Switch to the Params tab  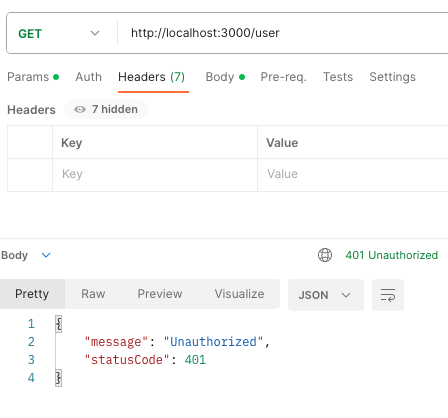coord(33,77)
